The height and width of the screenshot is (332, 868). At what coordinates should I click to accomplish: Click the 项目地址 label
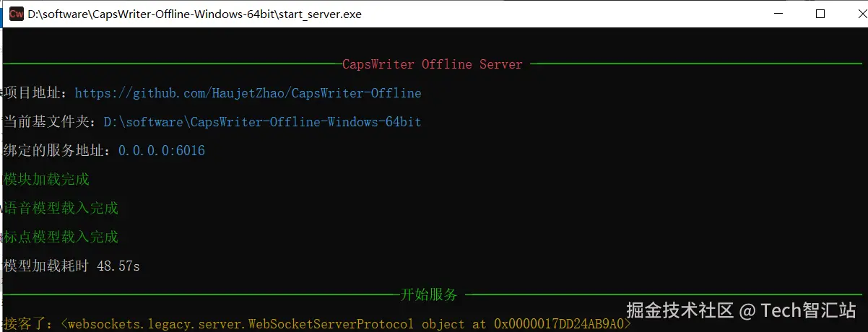pyautogui.click(x=35, y=93)
